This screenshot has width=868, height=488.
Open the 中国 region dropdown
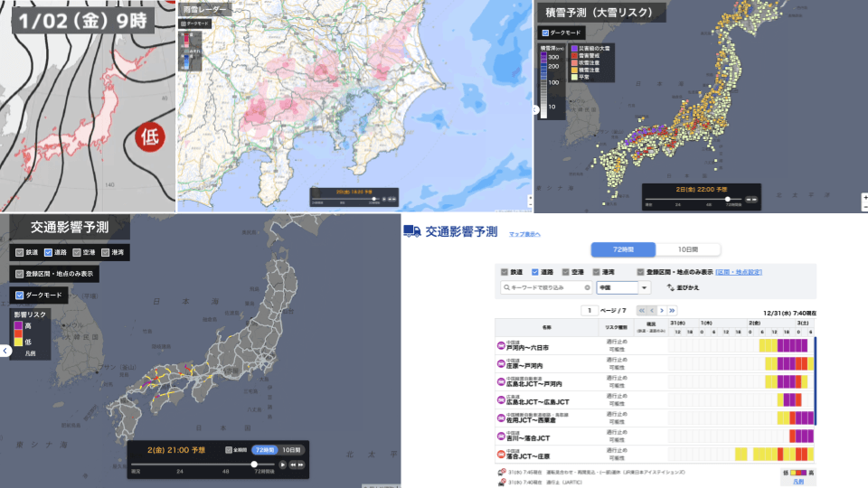pyautogui.click(x=644, y=287)
